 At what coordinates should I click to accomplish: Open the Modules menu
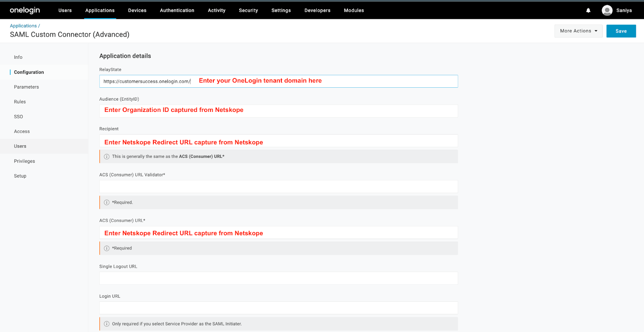(354, 10)
